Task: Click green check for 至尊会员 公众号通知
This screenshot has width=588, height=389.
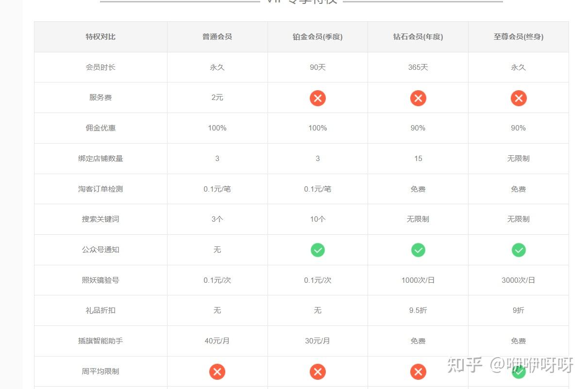Action: [519, 250]
